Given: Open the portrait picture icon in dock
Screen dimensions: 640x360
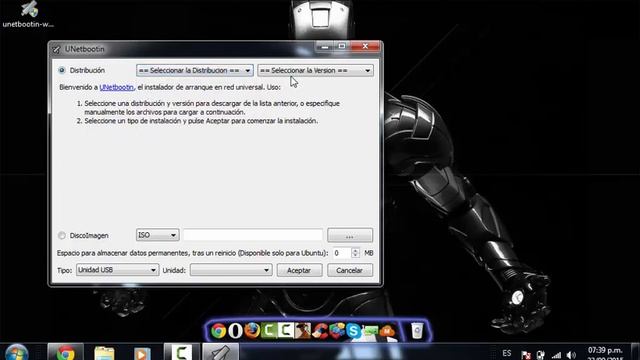Looking at the screenshot, I should point(302,331).
